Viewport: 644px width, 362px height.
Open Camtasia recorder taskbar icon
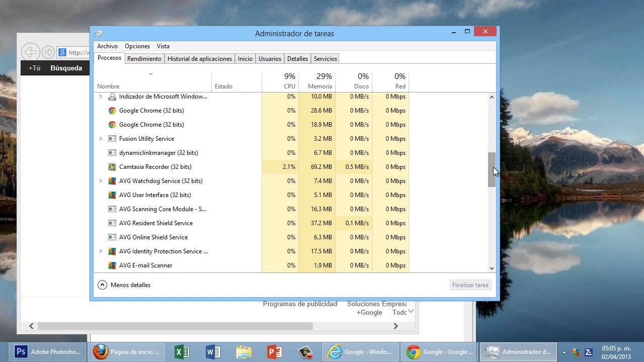coord(305,352)
